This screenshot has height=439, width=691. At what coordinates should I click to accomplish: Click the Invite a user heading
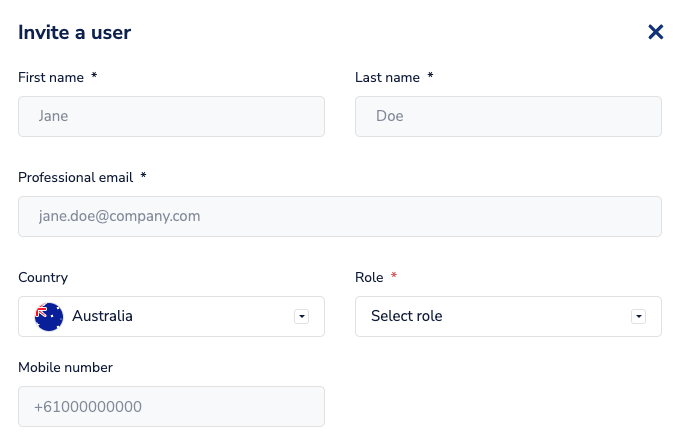pos(75,32)
